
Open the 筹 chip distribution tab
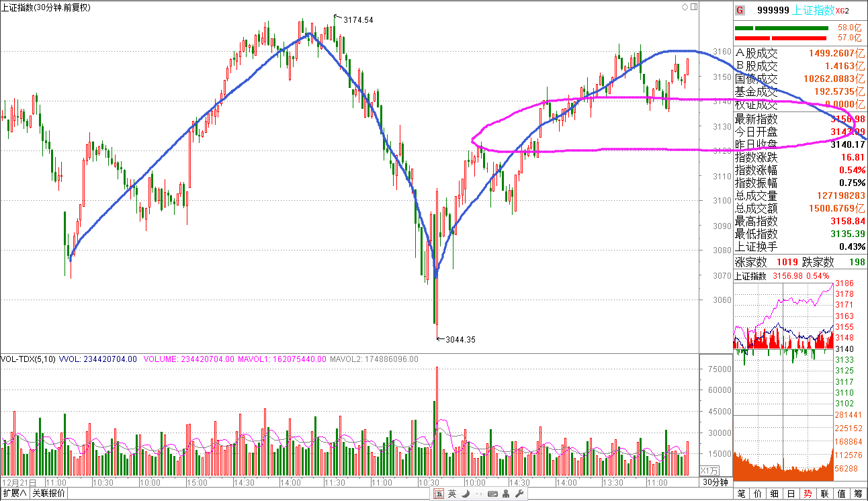(x=858, y=494)
